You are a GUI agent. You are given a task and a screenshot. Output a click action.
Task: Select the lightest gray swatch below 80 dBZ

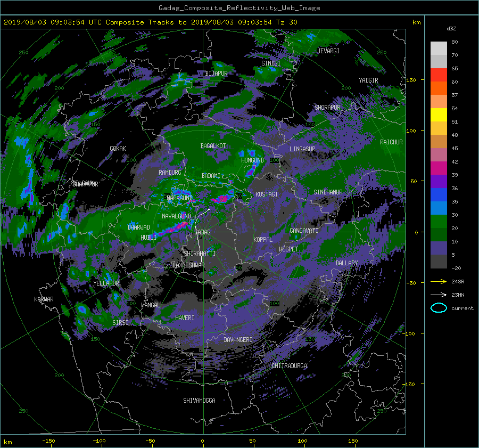point(439,48)
